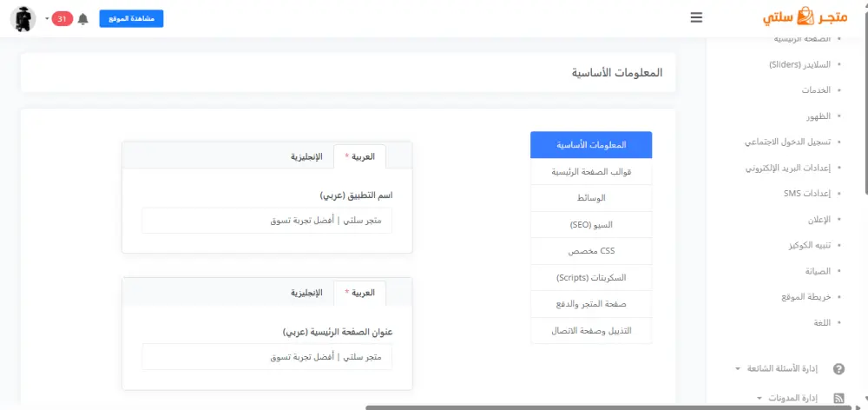The image size is (868, 410).
Task: Open the السكربتات (Scripts) tab
Action: [x=591, y=278]
